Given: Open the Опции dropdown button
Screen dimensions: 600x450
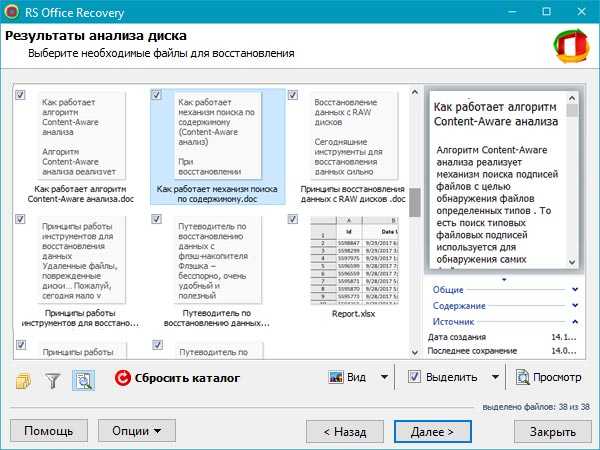Looking at the screenshot, I should coord(137,431).
